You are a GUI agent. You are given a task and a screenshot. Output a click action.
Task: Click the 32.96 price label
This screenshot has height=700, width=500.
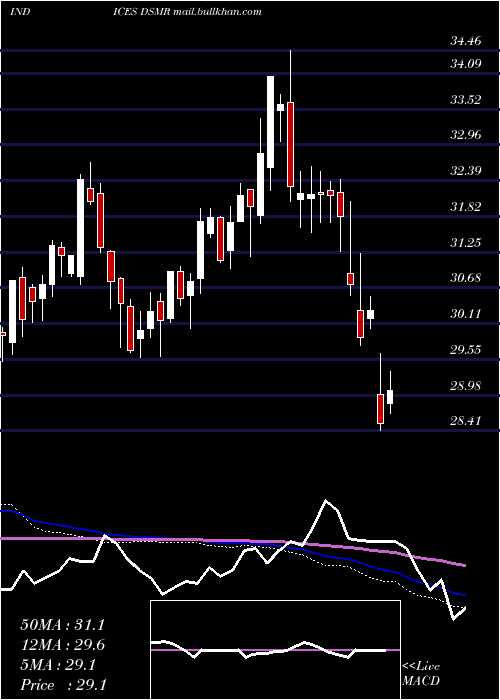466,135
